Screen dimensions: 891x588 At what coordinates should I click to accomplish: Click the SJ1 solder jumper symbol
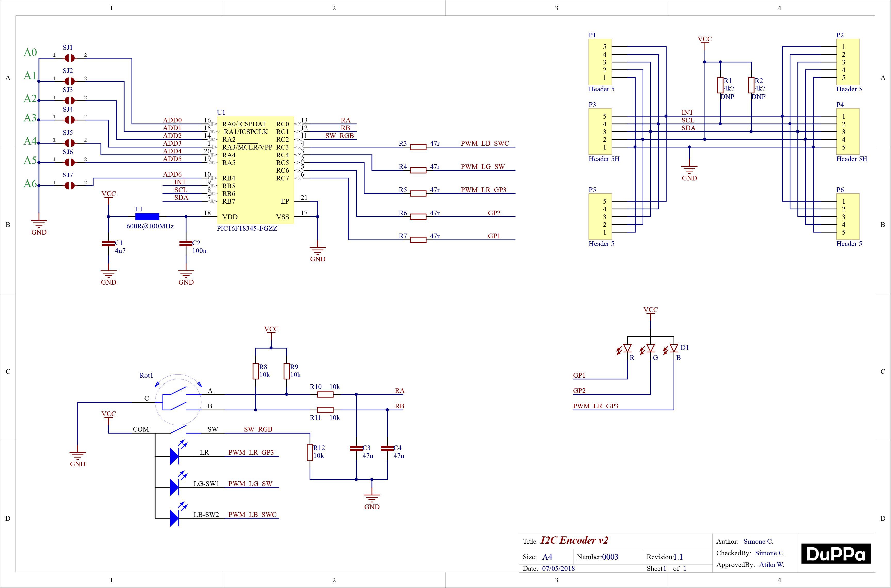coord(69,58)
